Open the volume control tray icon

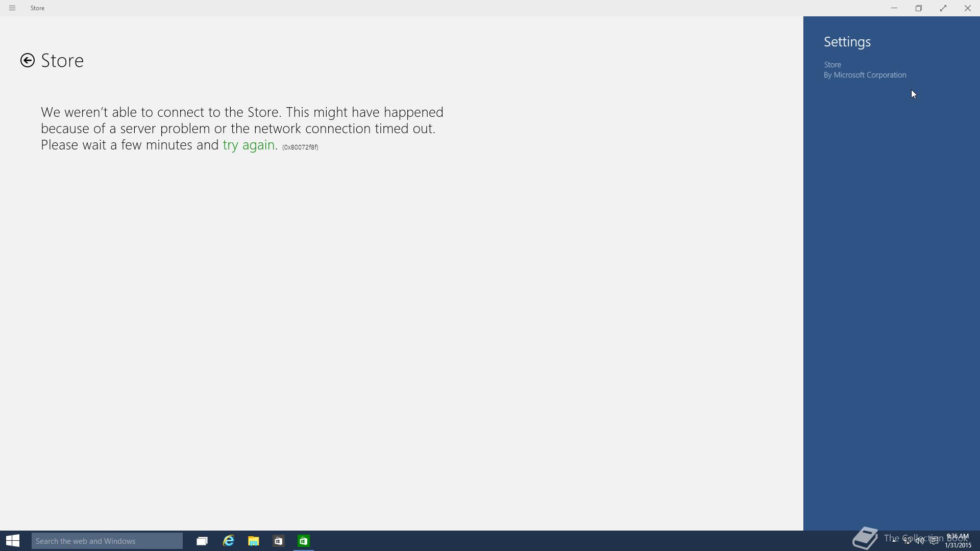pyautogui.click(x=920, y=541)
